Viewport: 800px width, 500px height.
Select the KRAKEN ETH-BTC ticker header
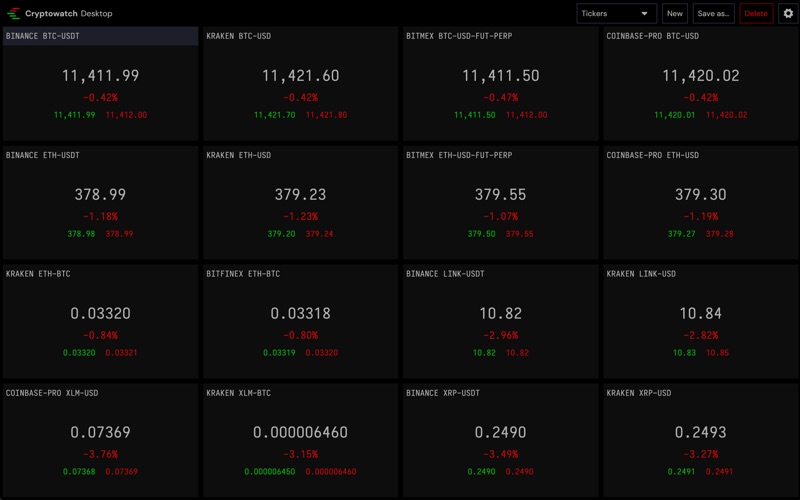click(x=38, y=274)
